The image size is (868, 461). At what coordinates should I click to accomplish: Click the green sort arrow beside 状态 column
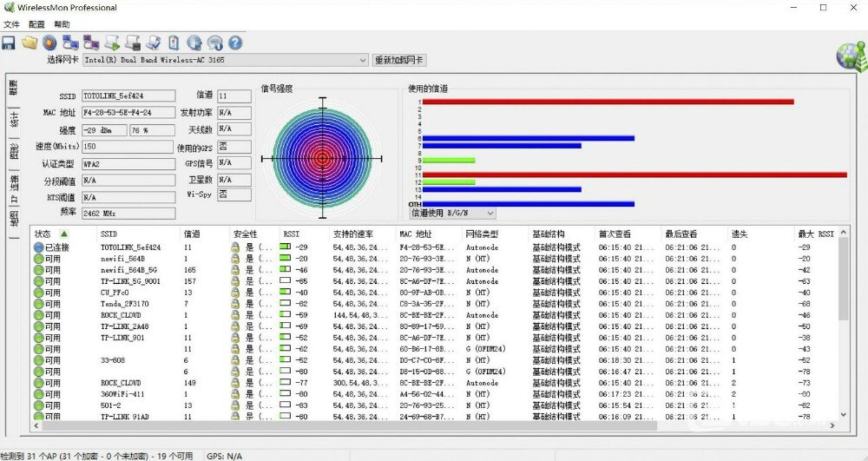pyautogui.click(x=64, y=234)
